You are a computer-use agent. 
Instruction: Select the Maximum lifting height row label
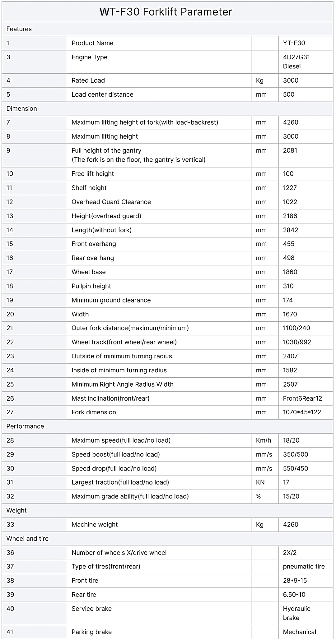pos(105,136)
